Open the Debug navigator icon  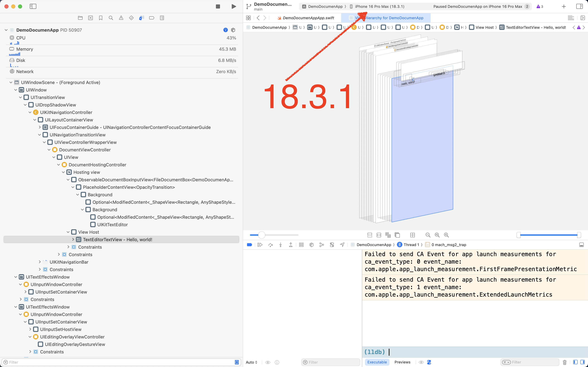tap(142, 18)
